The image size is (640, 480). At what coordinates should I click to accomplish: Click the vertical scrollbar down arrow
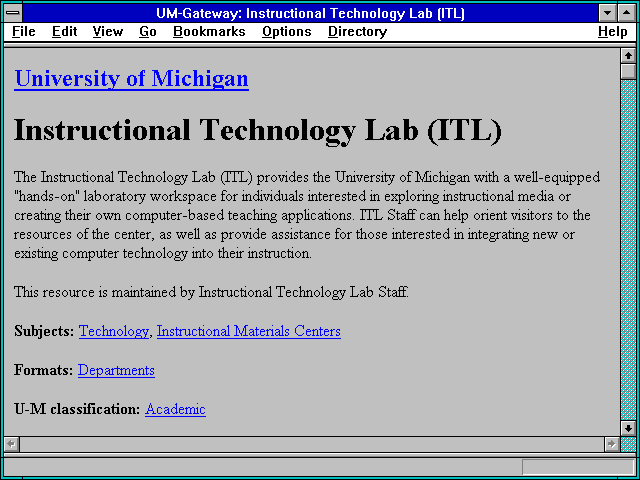tap(628, 428)
